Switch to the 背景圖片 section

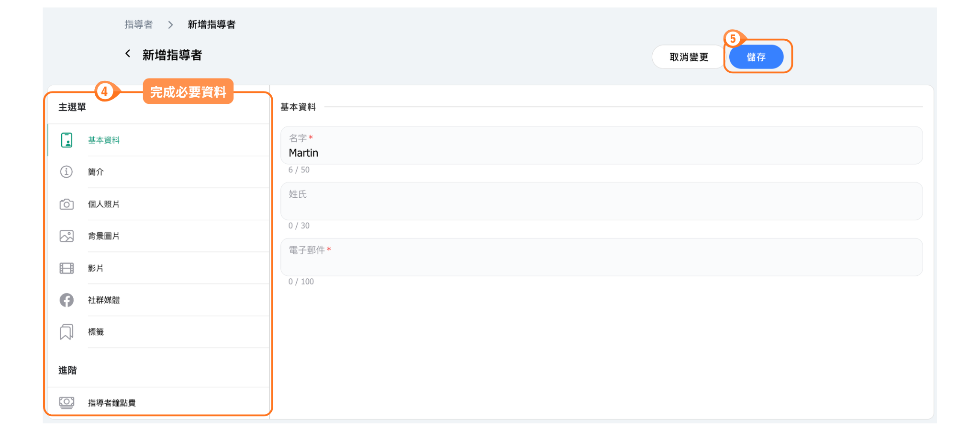click(x=103, y=236)
